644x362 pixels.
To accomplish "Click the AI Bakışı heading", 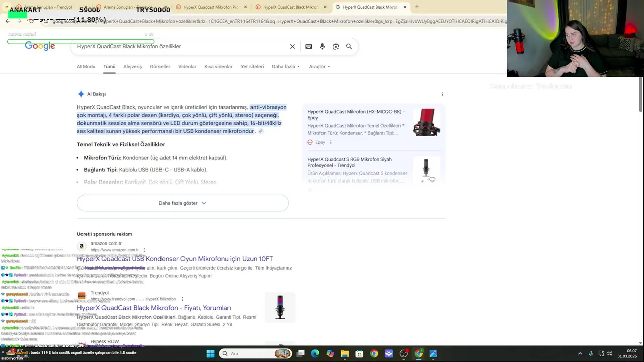I will 96,94.
